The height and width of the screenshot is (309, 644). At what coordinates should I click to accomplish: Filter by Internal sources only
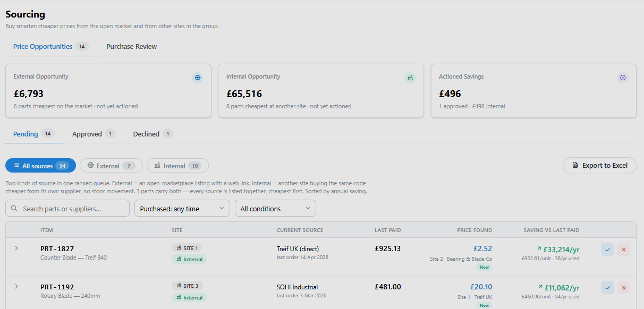coord(177,166)
